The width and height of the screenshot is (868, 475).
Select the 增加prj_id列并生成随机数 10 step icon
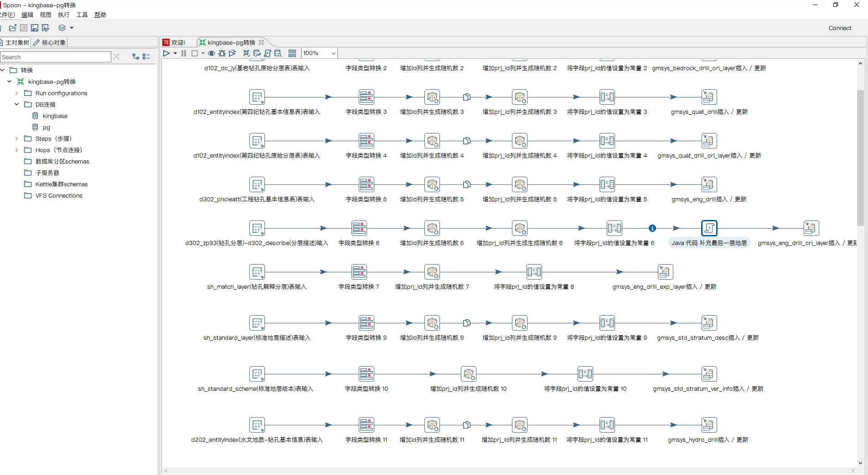click(469, 374)
